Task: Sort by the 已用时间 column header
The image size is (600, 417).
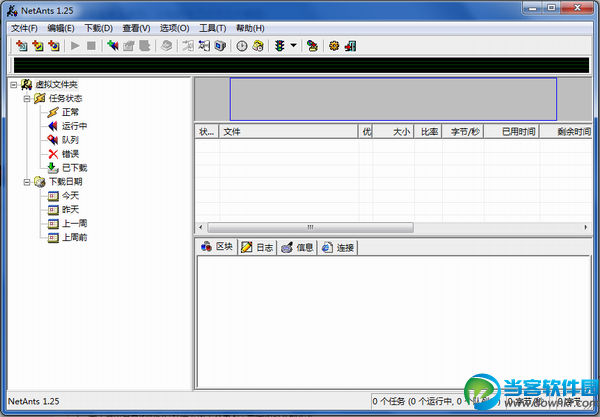Action: [512, 132]
